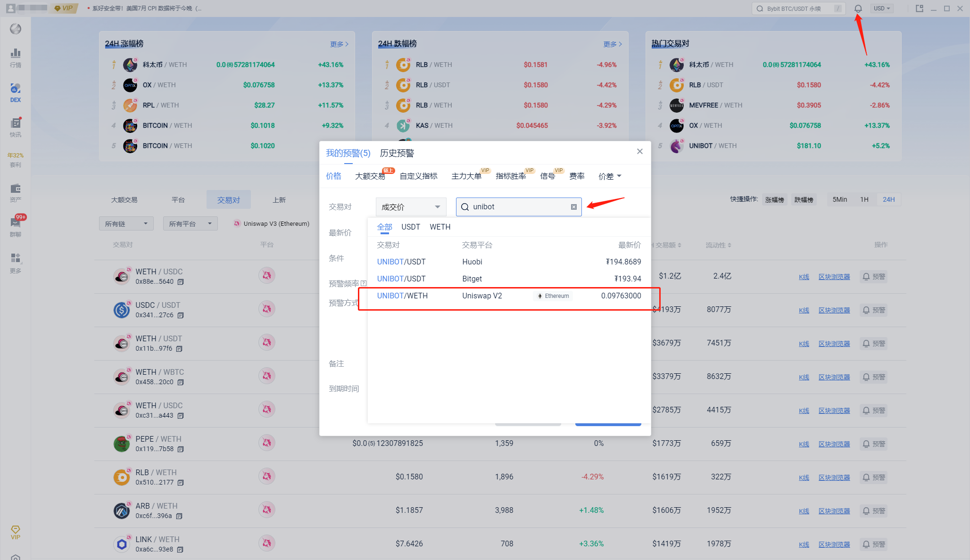Copy address of USDC / USDT 0x341...27c6
Viewport: 970px width, 560px height.
click(x=181, y=315)
